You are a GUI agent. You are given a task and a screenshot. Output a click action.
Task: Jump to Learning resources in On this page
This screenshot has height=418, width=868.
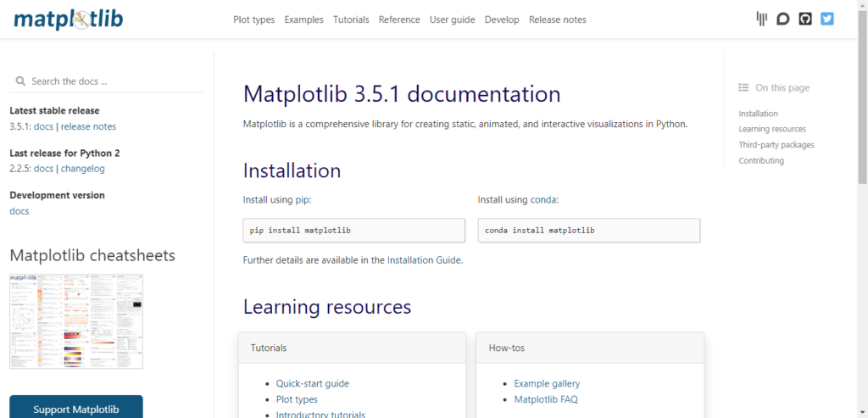click(x=772, y=129)
